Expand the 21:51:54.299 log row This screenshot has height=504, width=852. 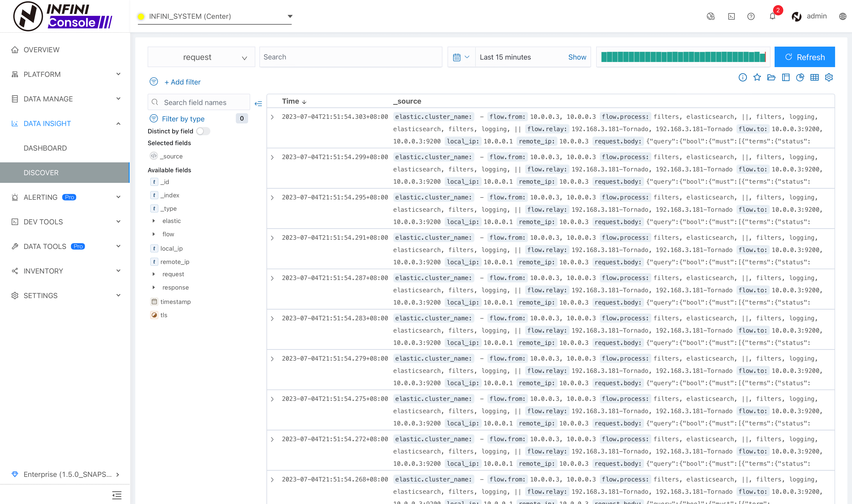coord(272,157)
